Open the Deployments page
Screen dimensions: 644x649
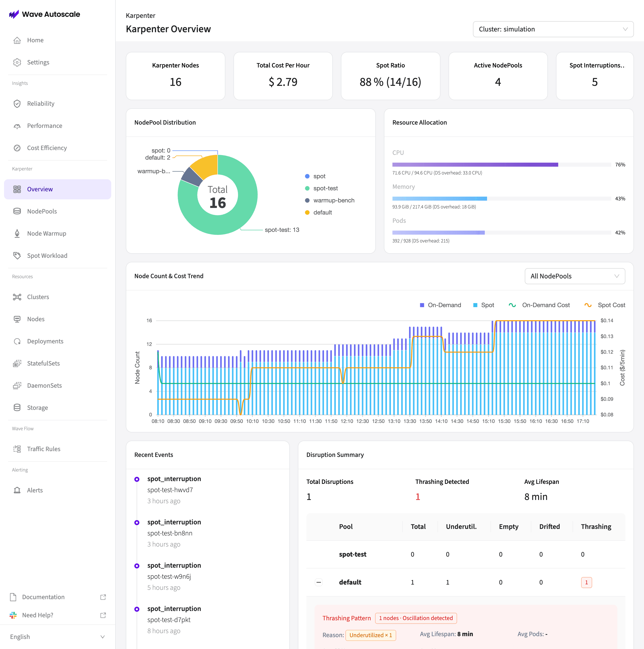point(58,342)
